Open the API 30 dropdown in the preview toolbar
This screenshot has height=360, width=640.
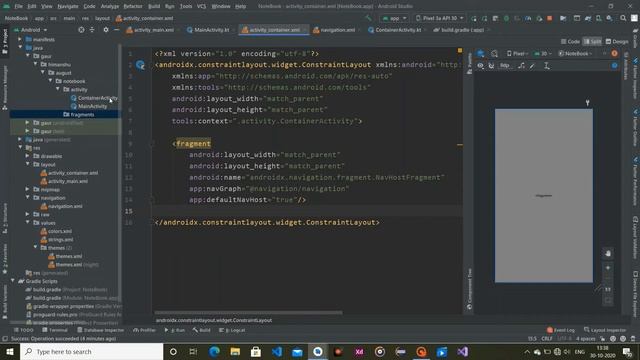[542, 53]
